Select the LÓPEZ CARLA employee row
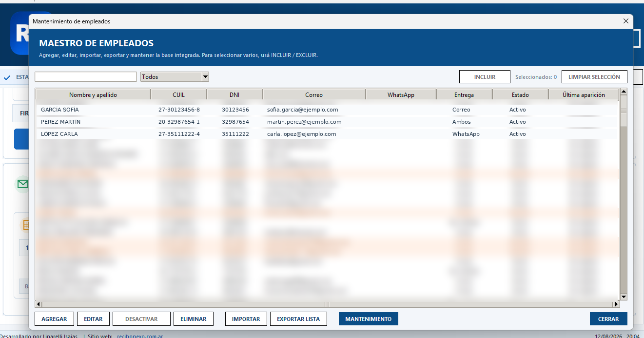644x338 pixels. (328, 134)
